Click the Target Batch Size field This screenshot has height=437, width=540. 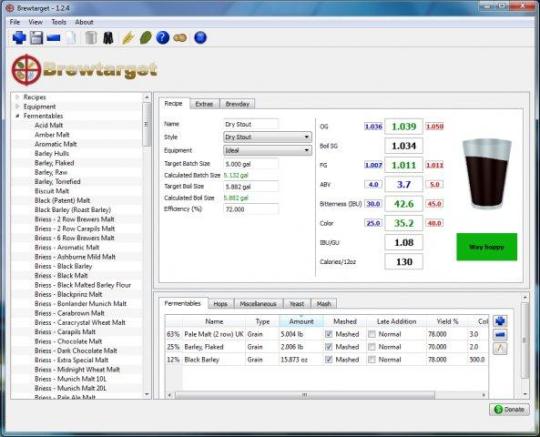click(x=251, y=164)
